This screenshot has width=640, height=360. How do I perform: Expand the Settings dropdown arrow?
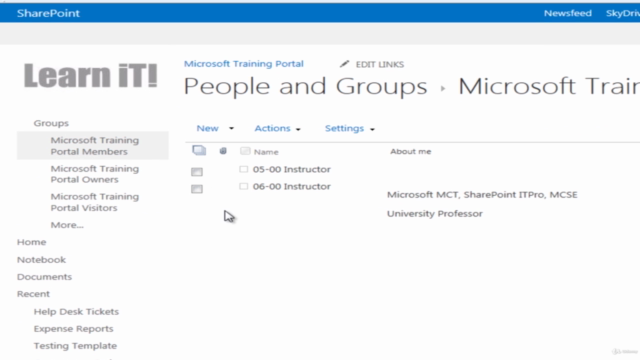[x=372, y=129]
